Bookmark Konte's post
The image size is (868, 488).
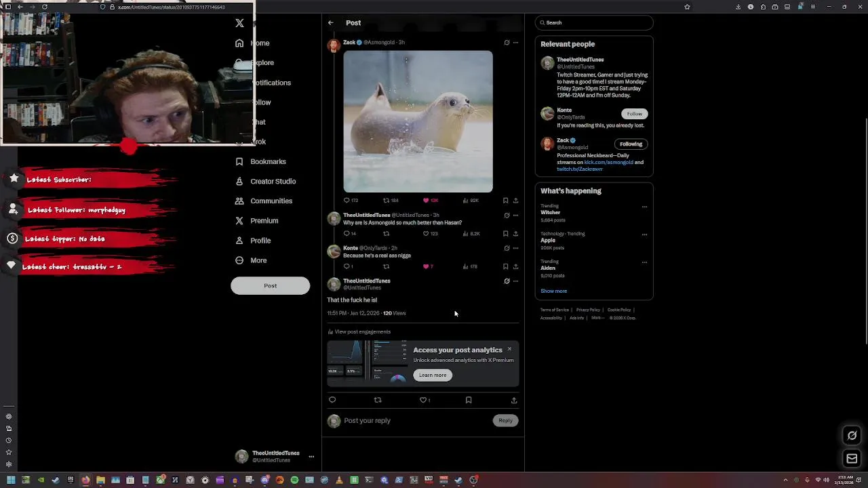[x=505, y=267]
